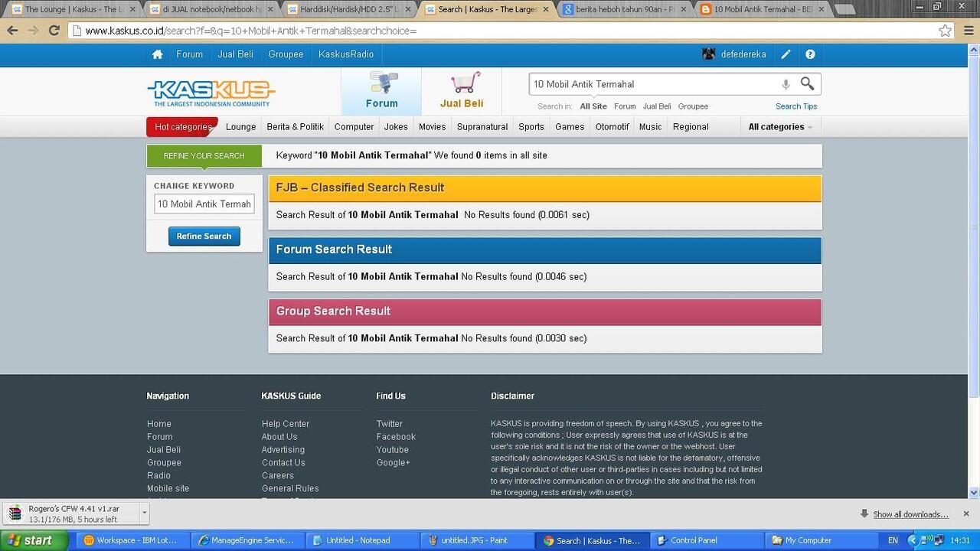The image size is (980, 551).
Task: Open Control Panel taskbar item
Action: [705, 540]
